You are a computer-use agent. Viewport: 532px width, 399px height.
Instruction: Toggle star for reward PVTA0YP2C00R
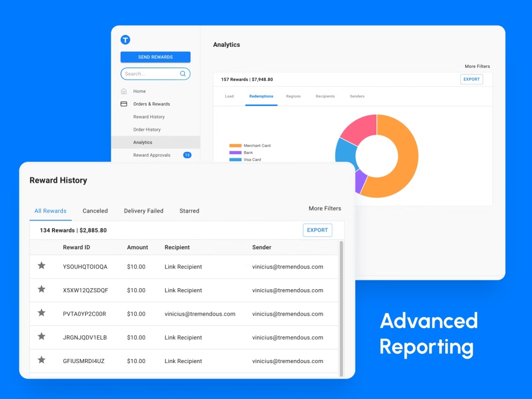pos(41,313)
